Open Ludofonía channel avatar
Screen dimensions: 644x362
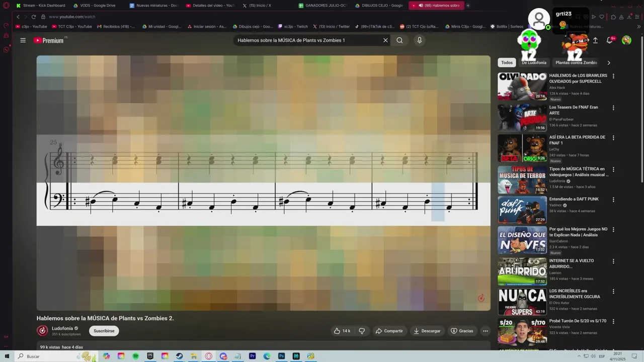[42, 330]
